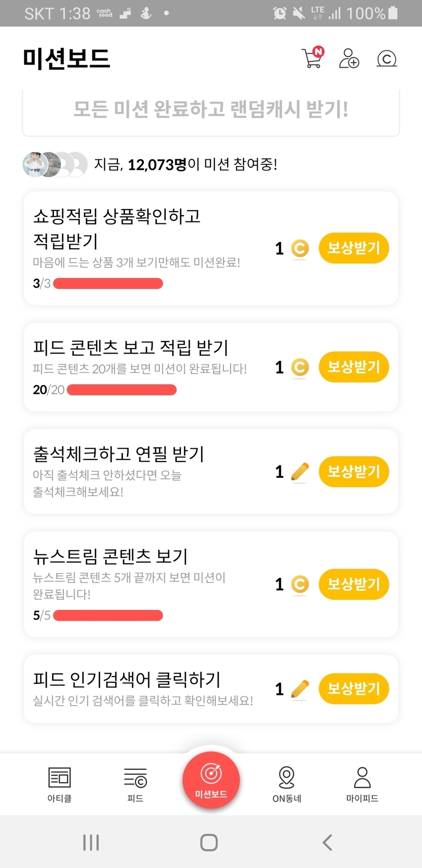The height and width of the screenshot is (868, 422).
Task: Switch to the 피드 tab
Action: (135, 784)
